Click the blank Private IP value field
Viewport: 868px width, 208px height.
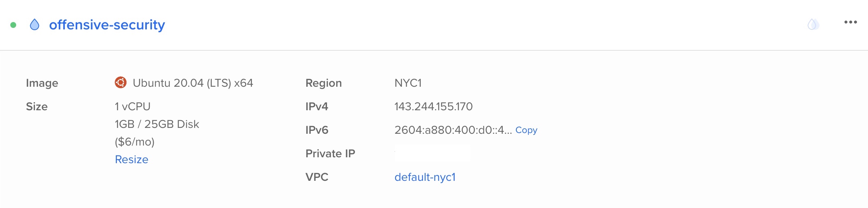click(x=433, y=153)
